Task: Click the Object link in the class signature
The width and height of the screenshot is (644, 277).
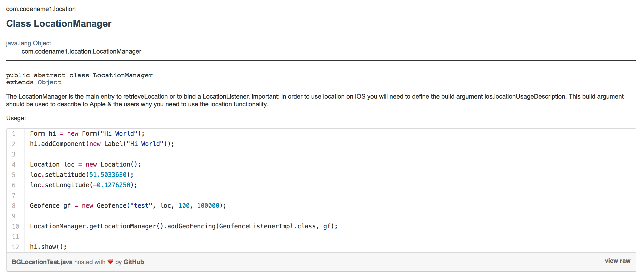Action: pos(49,82)
